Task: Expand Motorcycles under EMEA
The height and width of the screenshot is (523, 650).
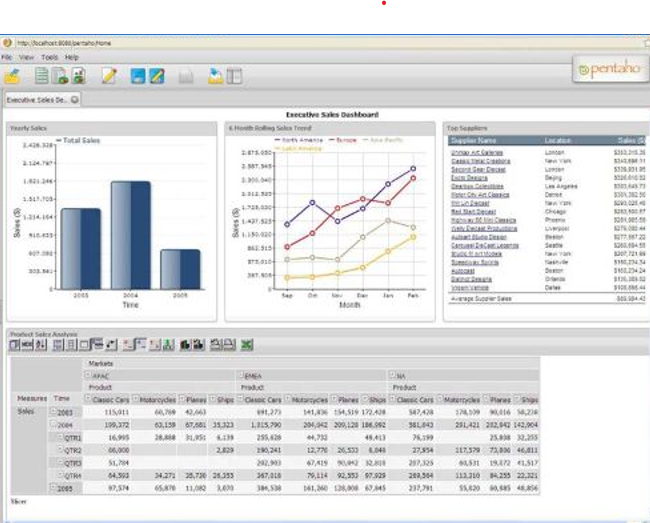Action: coord(288,399)
